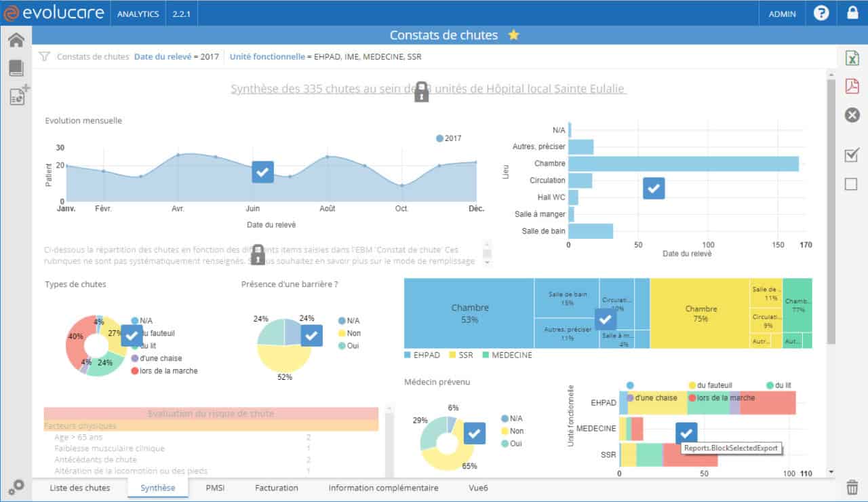868x502 pixels.
Task: Toggle selection check on Médecin prévenu donut
Action: pos(475,433)
